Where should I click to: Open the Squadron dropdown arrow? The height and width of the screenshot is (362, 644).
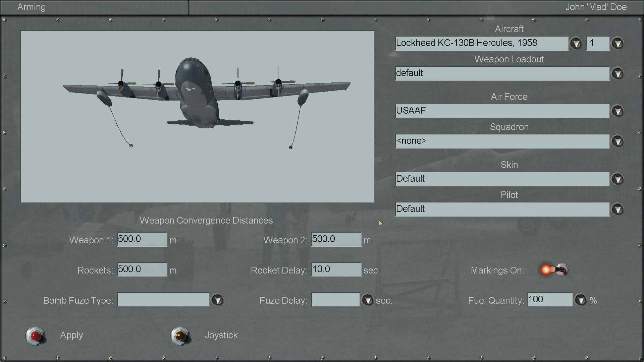coord(618,141)
